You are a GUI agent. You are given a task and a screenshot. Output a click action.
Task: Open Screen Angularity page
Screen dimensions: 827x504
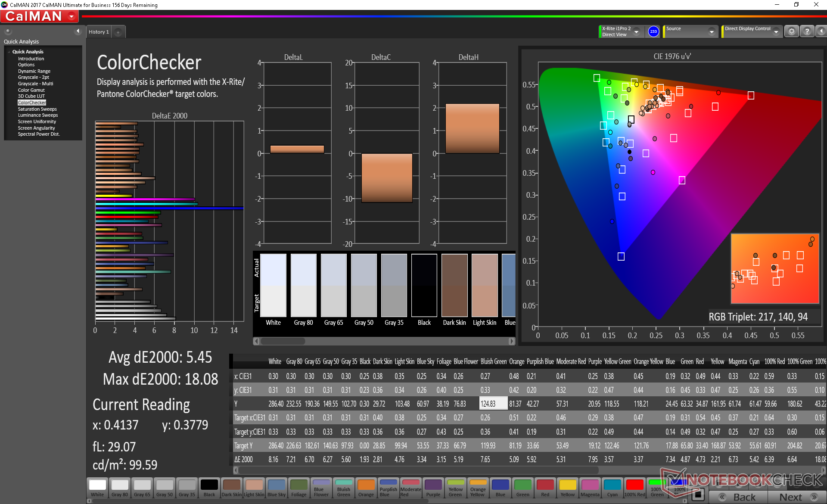(x=36, y=128)
